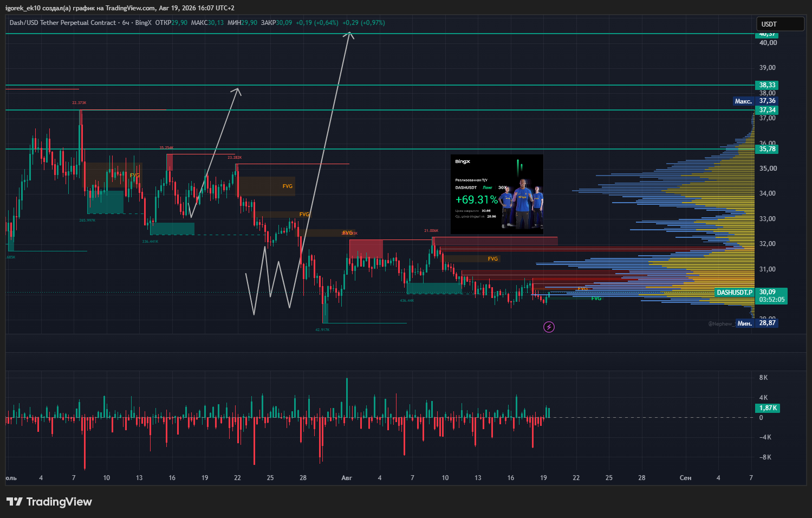Click the 37,34 green price label
The height and width of the screenshot is (518, 812).
point(767,110)
